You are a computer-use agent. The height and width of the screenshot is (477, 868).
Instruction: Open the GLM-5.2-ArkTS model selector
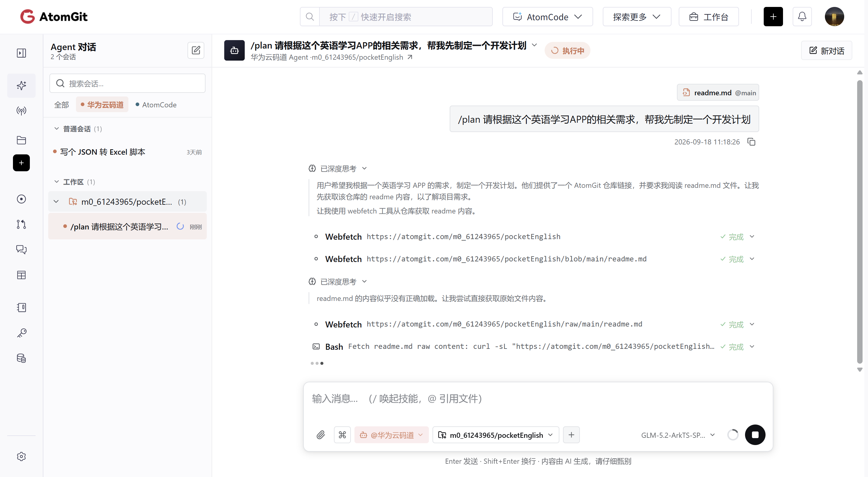click(678, 435)
